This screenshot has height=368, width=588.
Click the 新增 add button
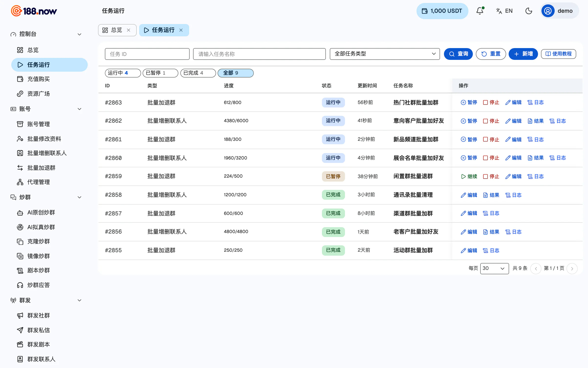[523, 54]
